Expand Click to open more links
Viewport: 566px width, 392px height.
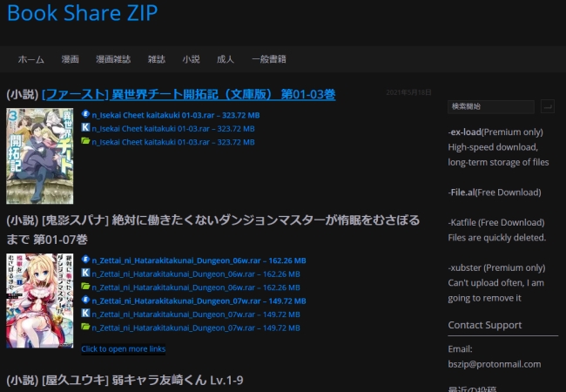point(124,349)
